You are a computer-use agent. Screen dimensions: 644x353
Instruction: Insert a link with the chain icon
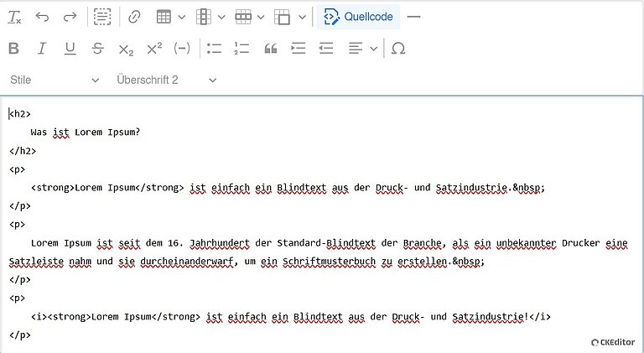click(134, 17)
